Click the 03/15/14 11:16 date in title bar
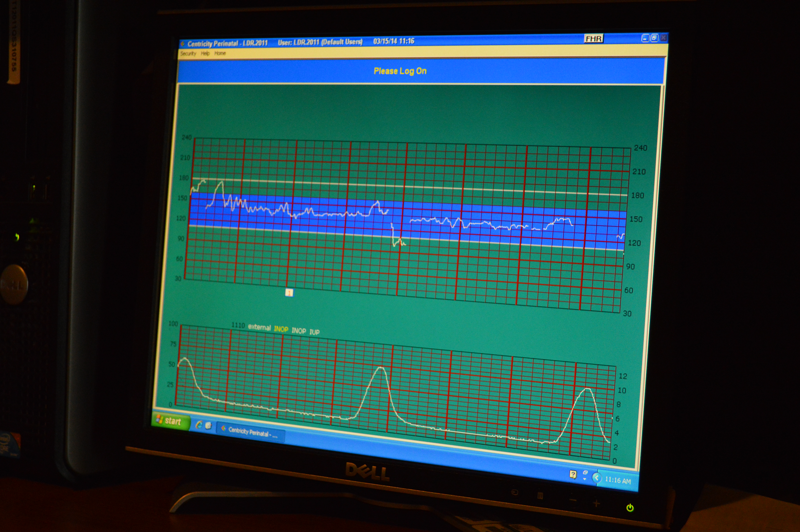This screenshot has width=800, height=532. coord(394,41)
